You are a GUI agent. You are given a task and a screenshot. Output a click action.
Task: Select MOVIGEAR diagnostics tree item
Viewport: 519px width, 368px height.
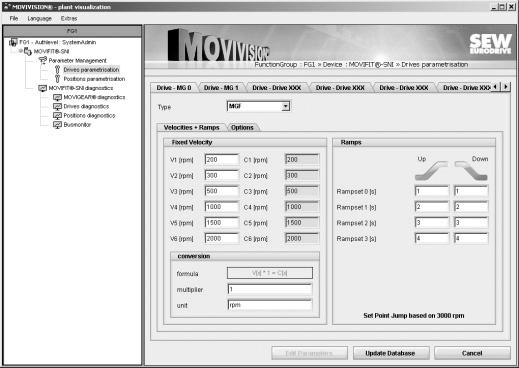[94, 97]
